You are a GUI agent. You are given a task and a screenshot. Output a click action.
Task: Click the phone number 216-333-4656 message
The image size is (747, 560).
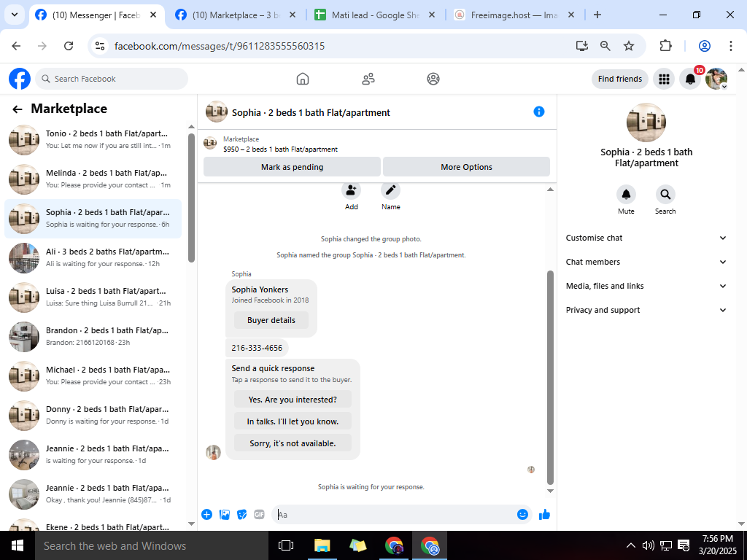coord(257,348)
